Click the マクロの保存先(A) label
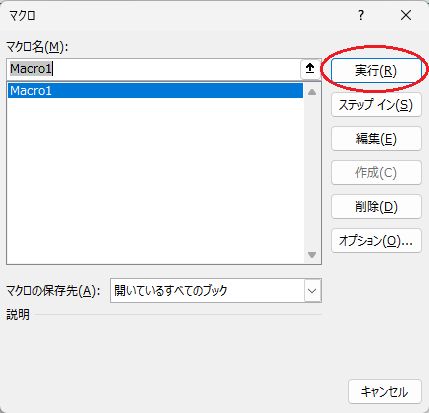This screenshot has height=413, width=429. (53, 291)
